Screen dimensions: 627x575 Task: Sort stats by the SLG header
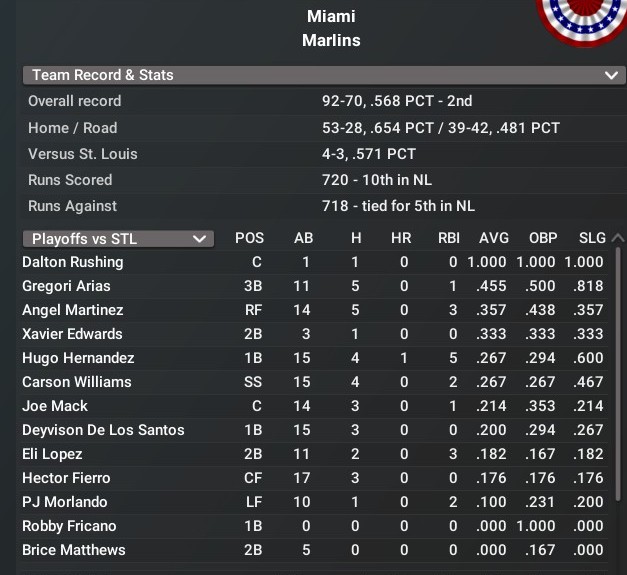coord(592,238)
